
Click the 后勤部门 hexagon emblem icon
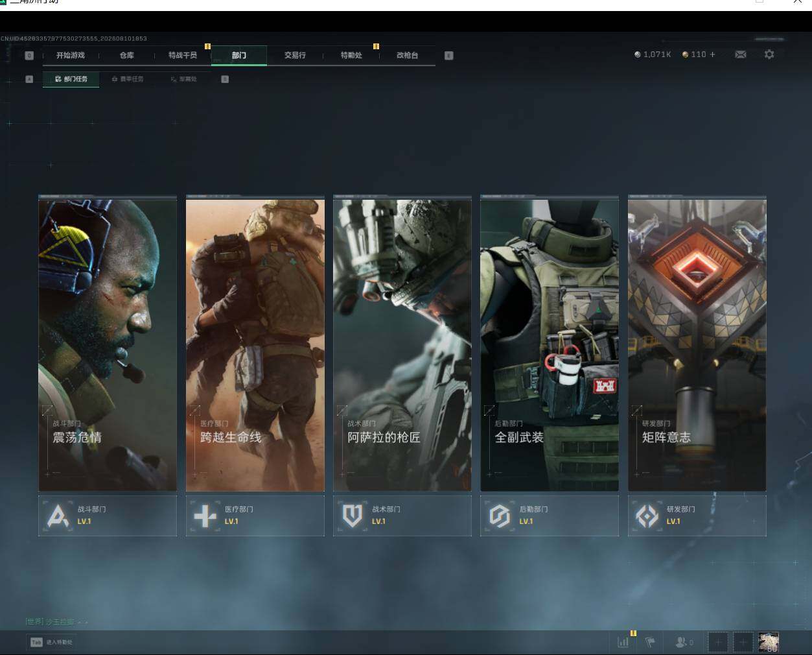[x=500, y=516]
